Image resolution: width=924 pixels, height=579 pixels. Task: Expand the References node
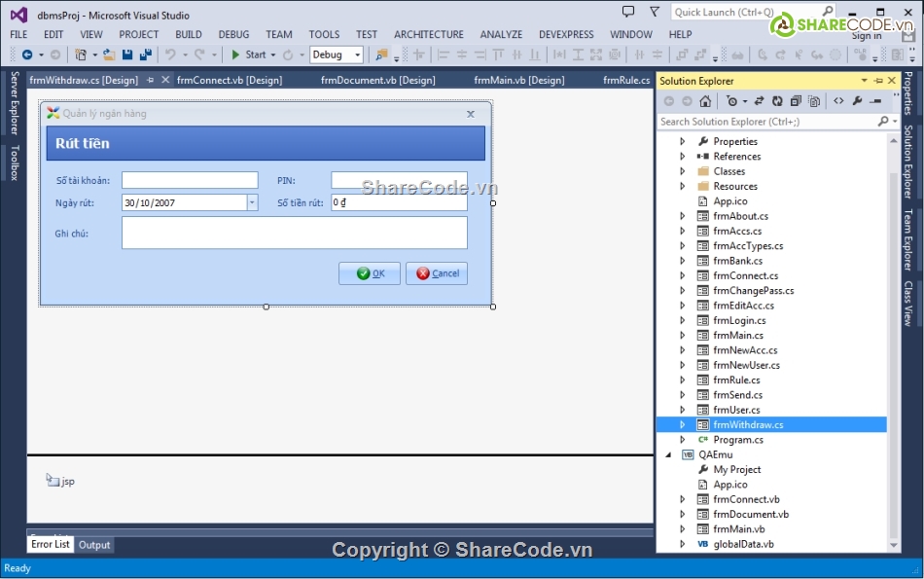click(682, 157)
